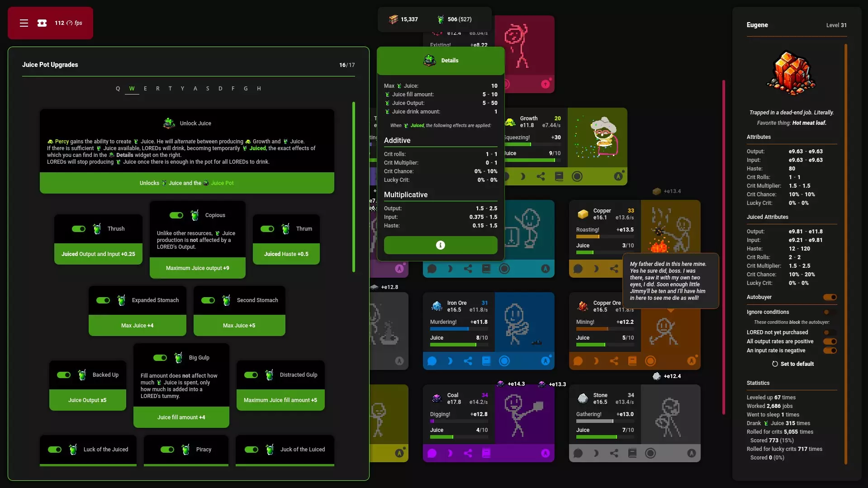Disable the Expanded Stomach upgrade toggle

(103, 300)
